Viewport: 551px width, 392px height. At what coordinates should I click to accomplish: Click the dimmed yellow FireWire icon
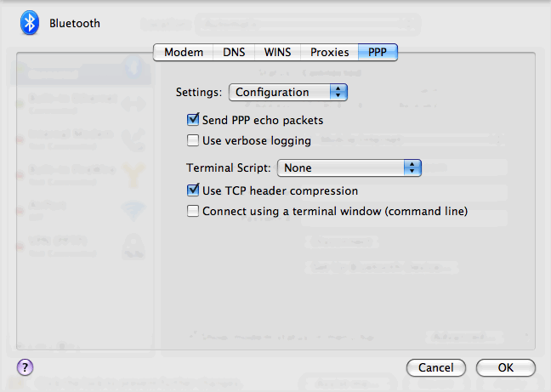click(133, 173)
